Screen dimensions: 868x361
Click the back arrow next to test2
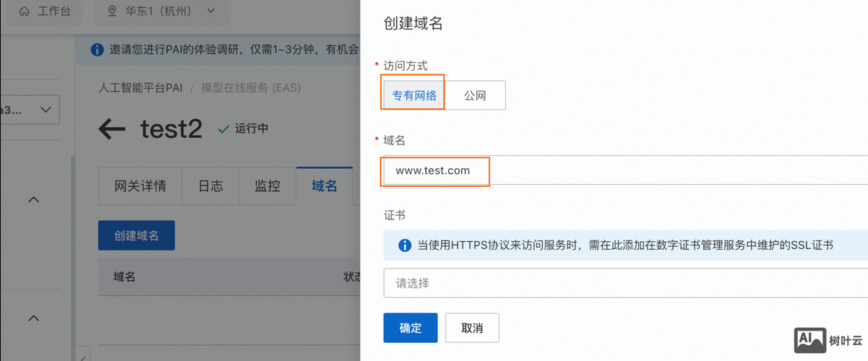tap(112, 129)
